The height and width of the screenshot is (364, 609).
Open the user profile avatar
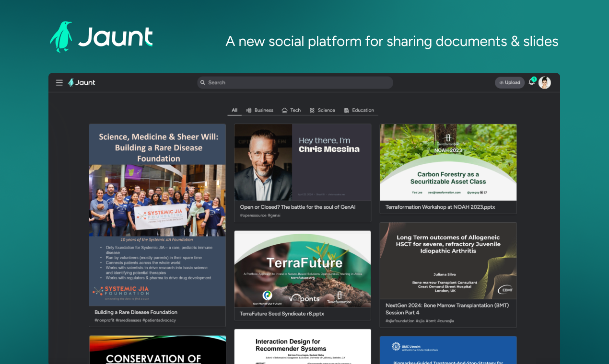(544, 82)
